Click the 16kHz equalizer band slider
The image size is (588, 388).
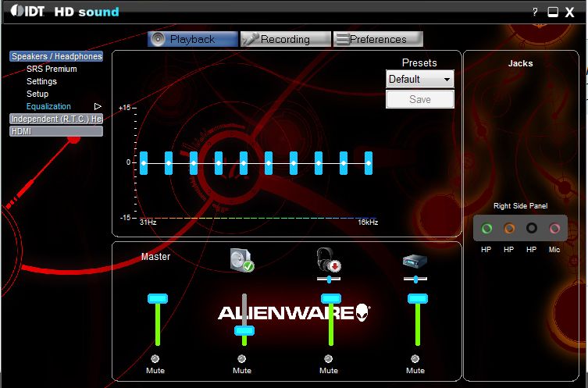[x=369, y=163]
